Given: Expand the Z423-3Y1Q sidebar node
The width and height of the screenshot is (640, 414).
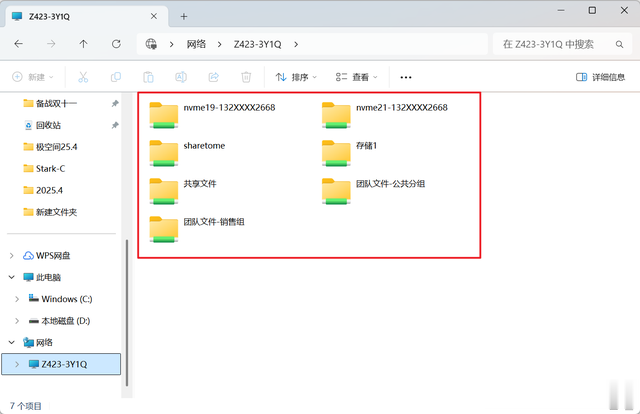Looking at the screenshot, I should pyautogui.click(x=17, y=364).
